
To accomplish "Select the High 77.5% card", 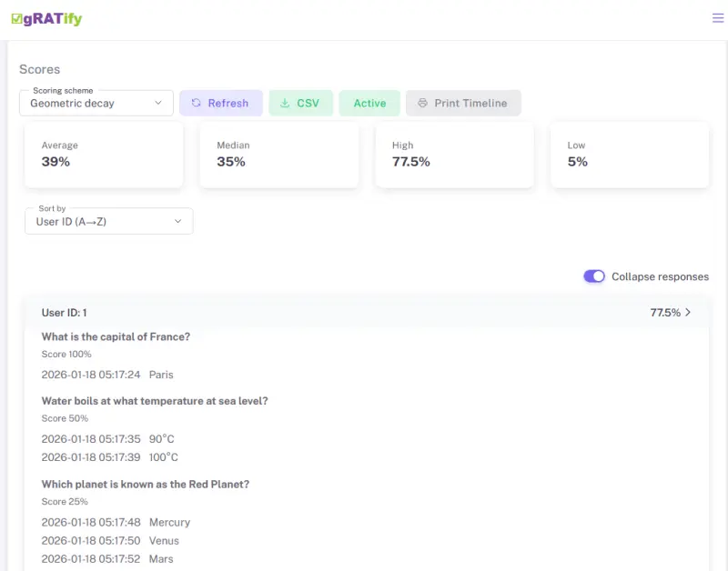I will coord(454,155).
